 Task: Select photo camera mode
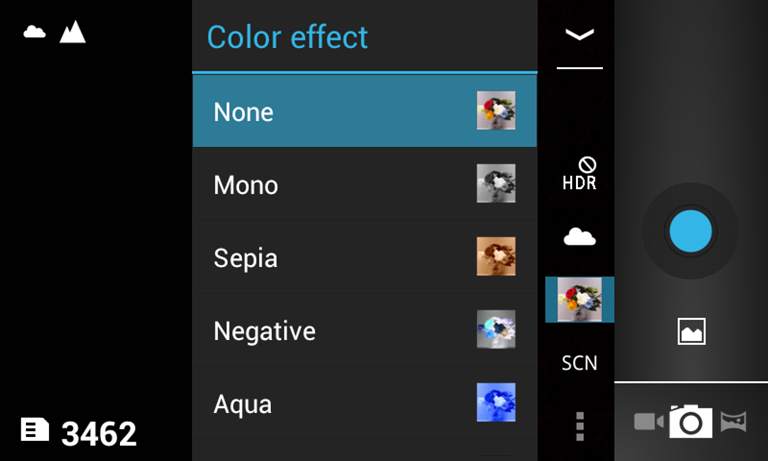[691, 421]
